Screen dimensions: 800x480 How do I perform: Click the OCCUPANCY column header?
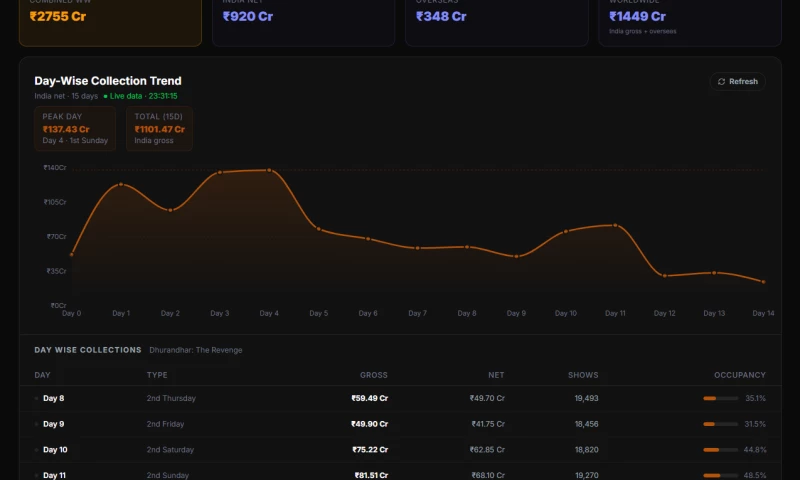[x=740, y=375]
